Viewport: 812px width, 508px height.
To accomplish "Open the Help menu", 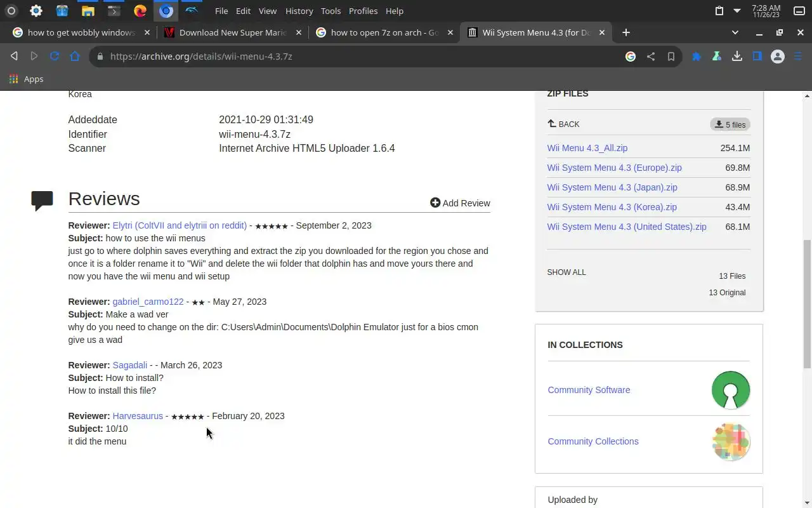I will [395, 11].
